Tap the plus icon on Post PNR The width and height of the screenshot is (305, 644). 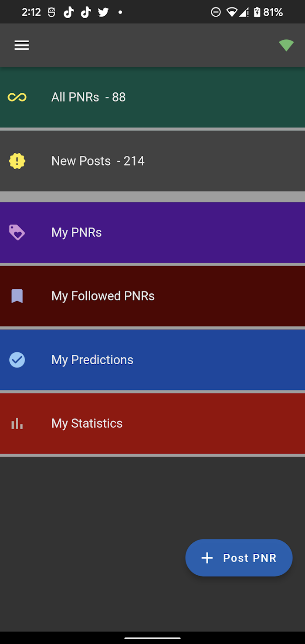coord(207,558)
